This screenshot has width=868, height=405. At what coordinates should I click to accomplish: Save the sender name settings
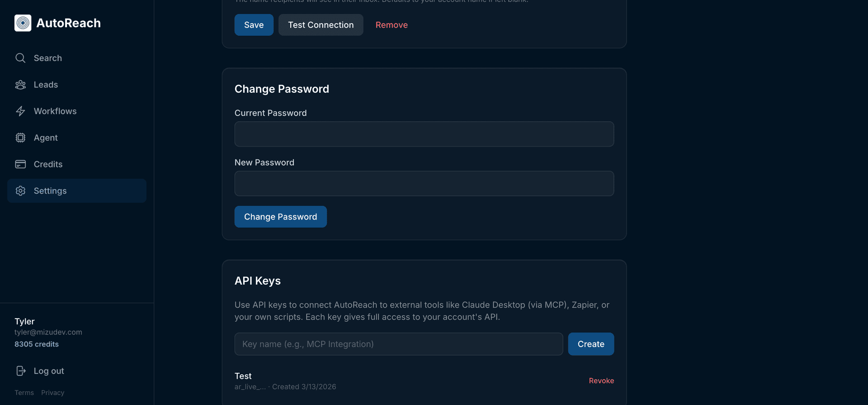tap(254, 25)
